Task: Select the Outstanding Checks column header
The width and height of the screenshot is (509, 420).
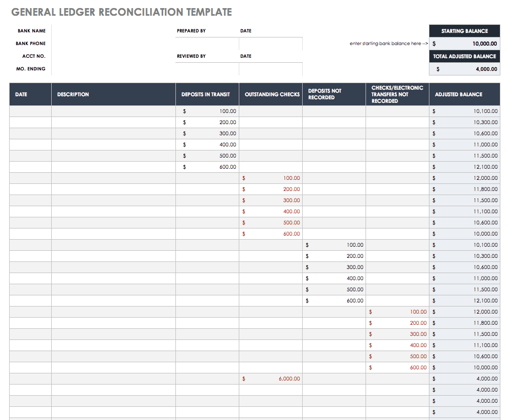Action: point(271,94)
